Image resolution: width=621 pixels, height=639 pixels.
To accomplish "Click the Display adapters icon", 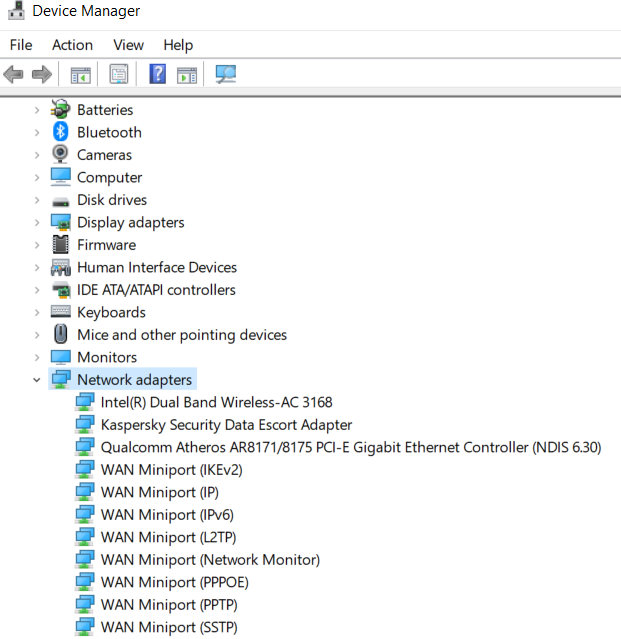I will 61,222.
